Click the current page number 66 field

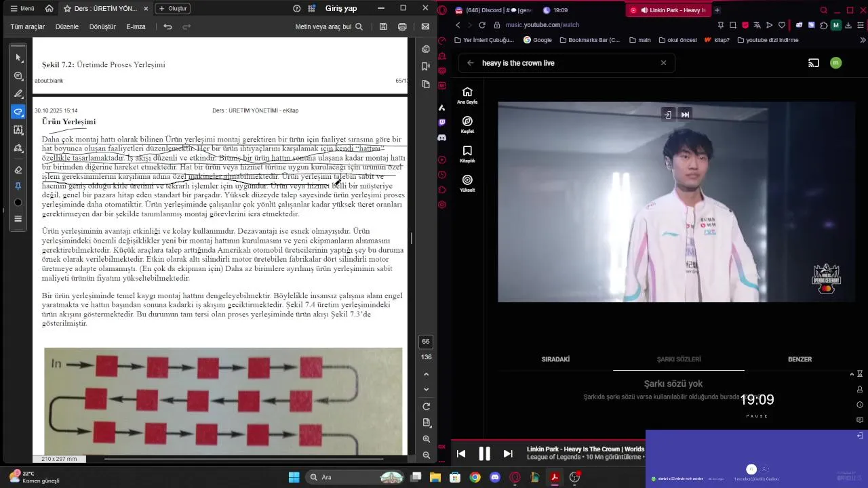426,342
